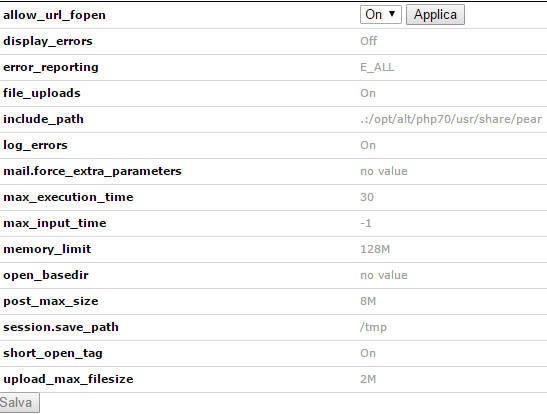Edit the include_path value
The image size is (547, 414).
pos(451,119)
